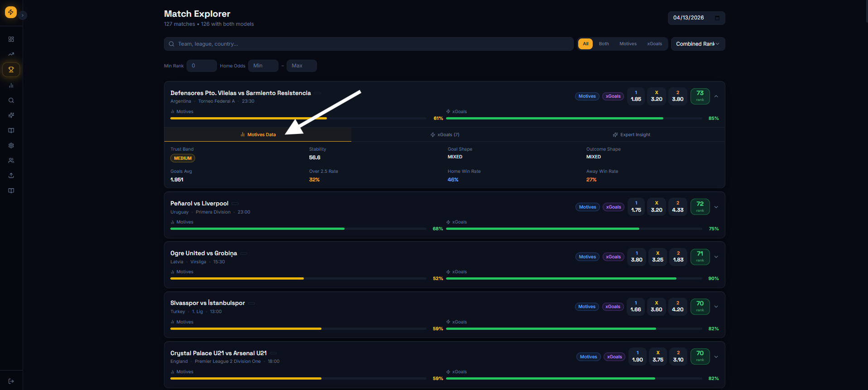Collapse the Defensores Pto. Vilelas match card
868x390 pixels.
tap(716, 96)
